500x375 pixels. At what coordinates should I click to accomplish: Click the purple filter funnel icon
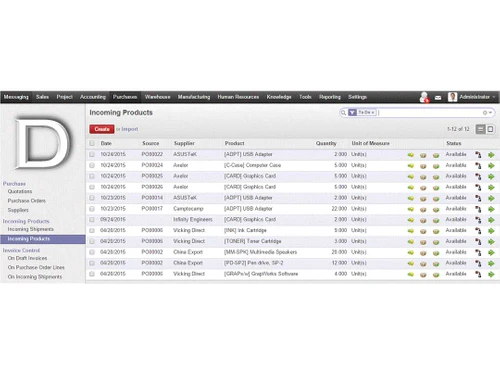352,113
